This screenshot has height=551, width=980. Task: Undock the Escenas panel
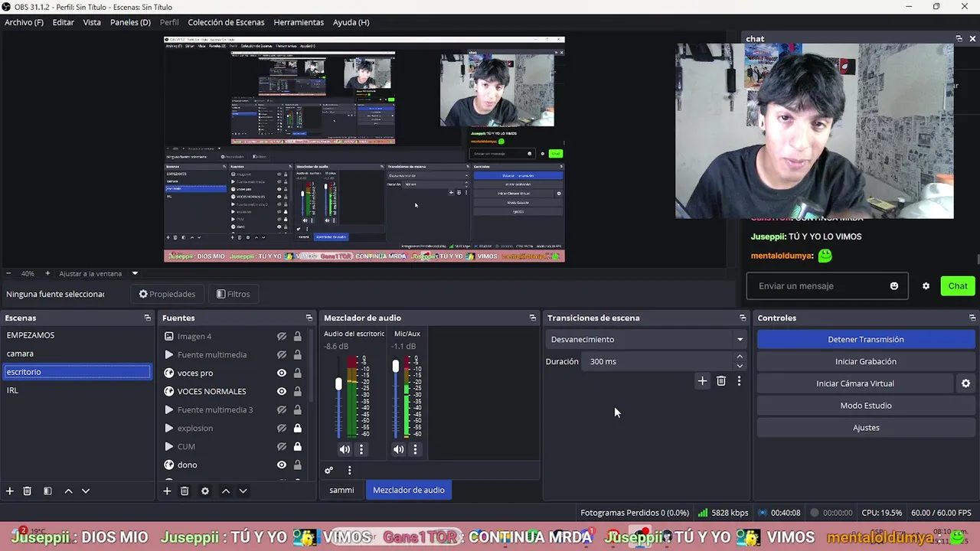pos(148,318)
